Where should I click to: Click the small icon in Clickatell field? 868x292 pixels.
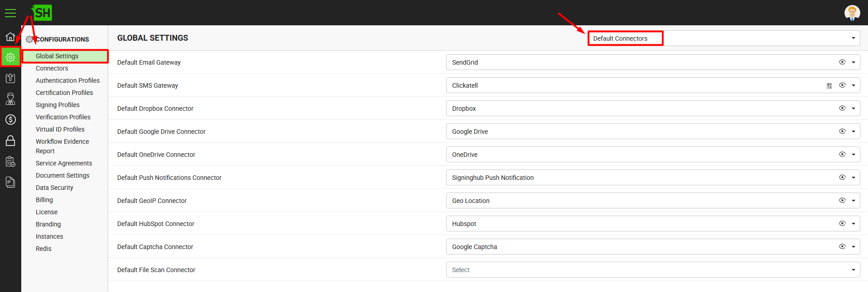click(829, 86)
